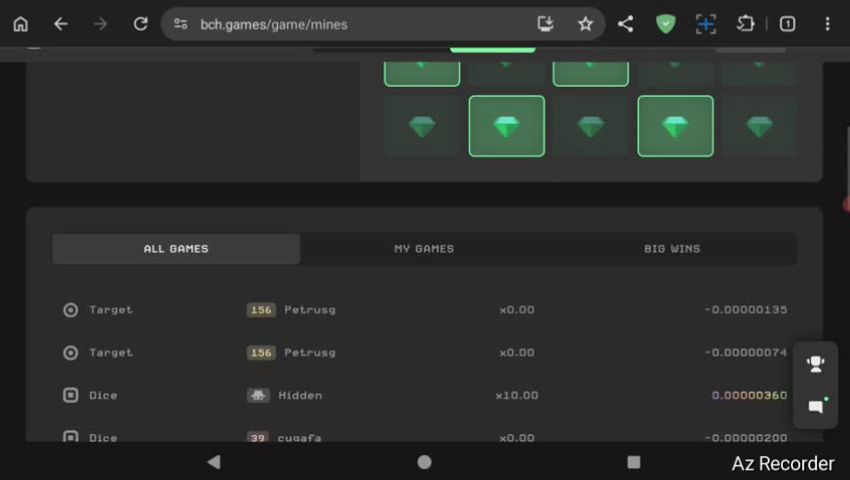Go back with the browser back arrow
This screenshot has width=850, height=480.
pyautogui.click(x=61, y=24)
